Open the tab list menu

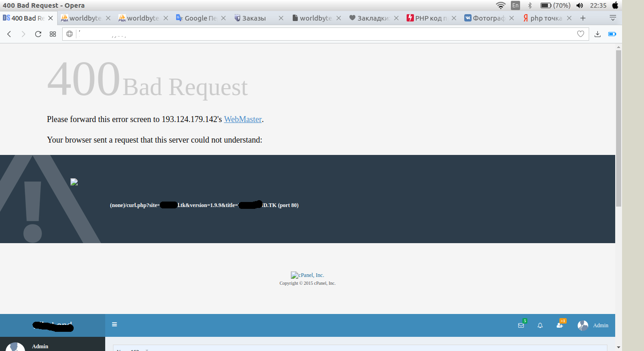tap(613, 18)
